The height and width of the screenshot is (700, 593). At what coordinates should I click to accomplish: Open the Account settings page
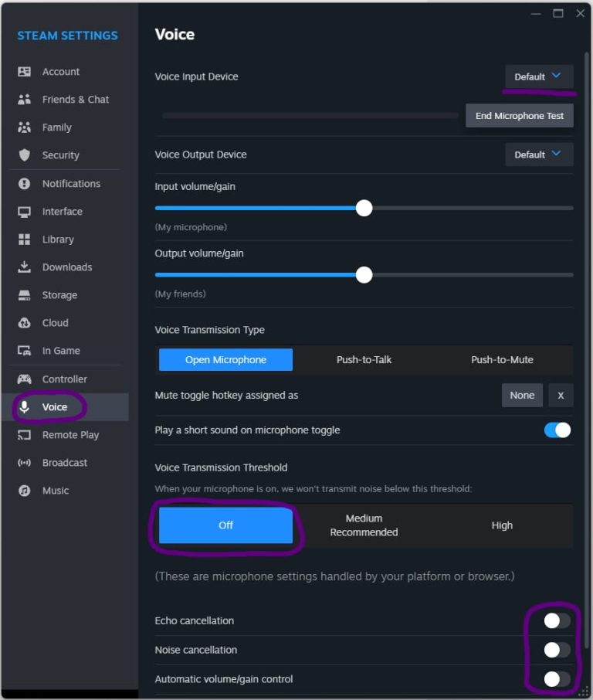click(65, 72)
